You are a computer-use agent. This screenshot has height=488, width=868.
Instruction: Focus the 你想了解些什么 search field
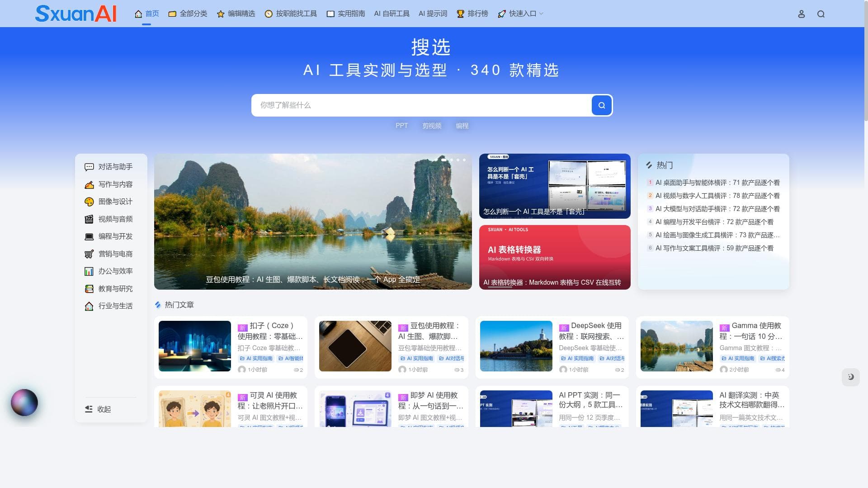tap(421, 105)
